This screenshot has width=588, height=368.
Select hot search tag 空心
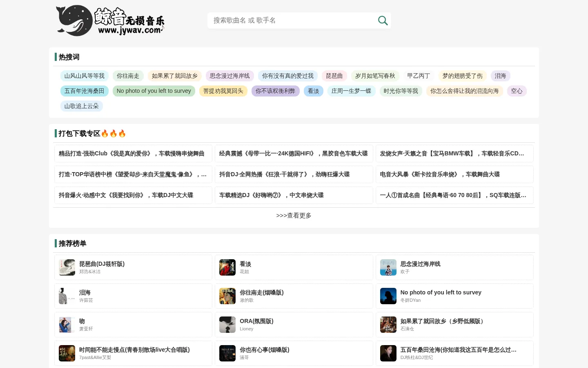pos(517,91)
